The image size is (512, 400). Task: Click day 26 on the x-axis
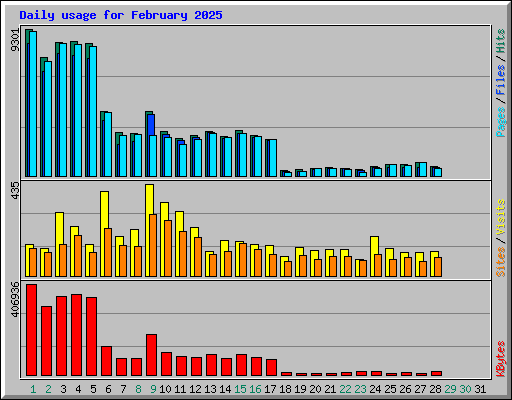pos(405,389)
